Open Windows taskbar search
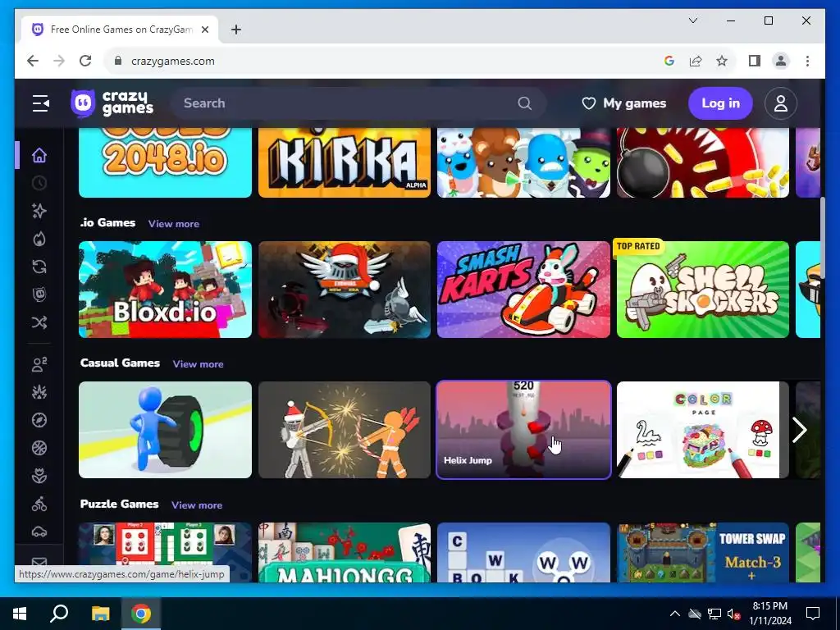The height and width of the screenshot is (630, 840). [x=59, y=614]
